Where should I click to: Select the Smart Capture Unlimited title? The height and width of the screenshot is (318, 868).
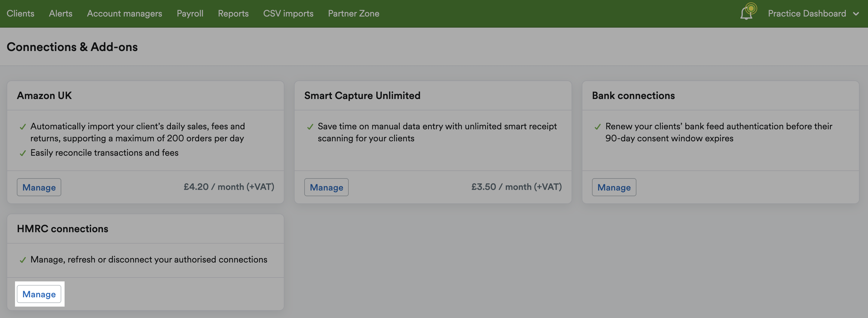coord(362,96)
